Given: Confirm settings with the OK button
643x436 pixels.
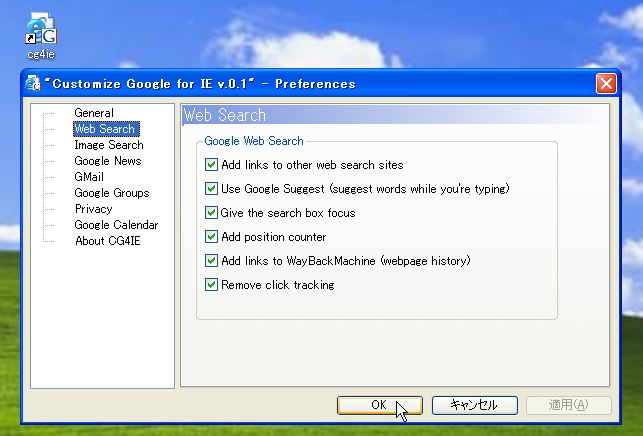Looking at the screenshot, I should click(380, 405).
